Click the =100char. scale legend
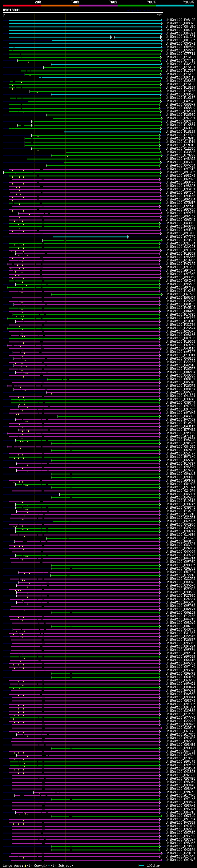The width and height of the screenshot is (197, 868). click(x=150, y=865)
